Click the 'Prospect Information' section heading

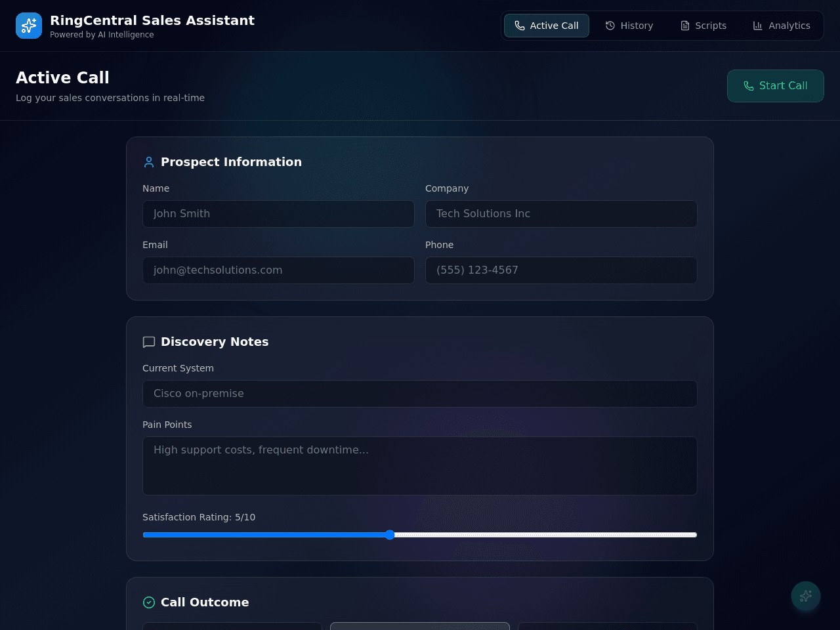coord(231,162)
